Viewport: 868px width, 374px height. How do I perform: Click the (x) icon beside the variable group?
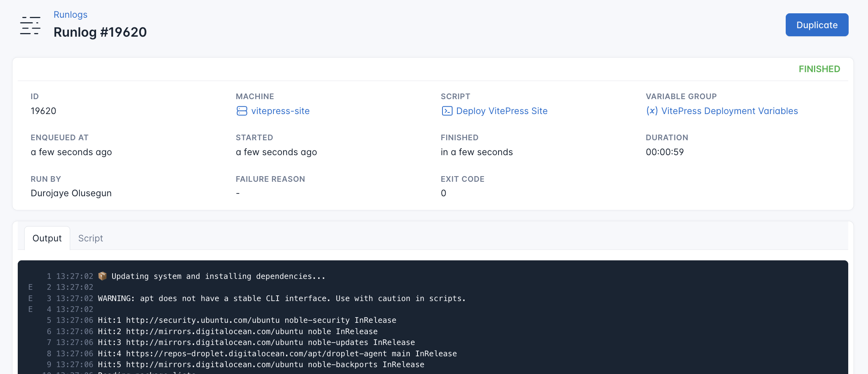click(x=653, y=111)
